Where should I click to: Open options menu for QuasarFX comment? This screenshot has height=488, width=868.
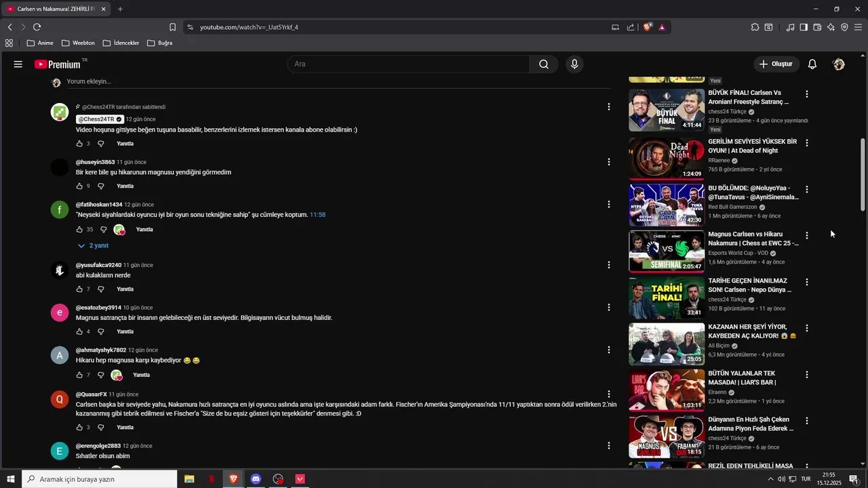coord(609,394)
